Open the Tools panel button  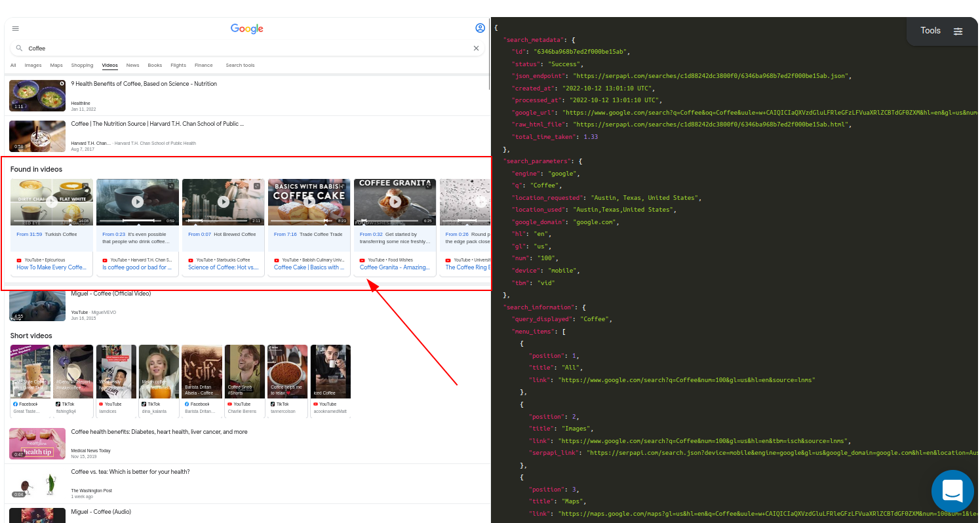930,30
